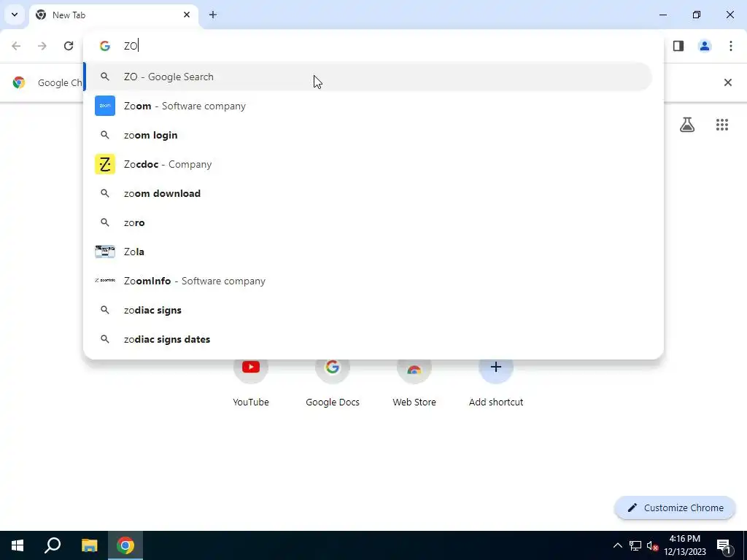Click the Zola thumbnail icon
The width and height of the screenshot is (747, 560).
pyautogui.click(x=105, y=252)
